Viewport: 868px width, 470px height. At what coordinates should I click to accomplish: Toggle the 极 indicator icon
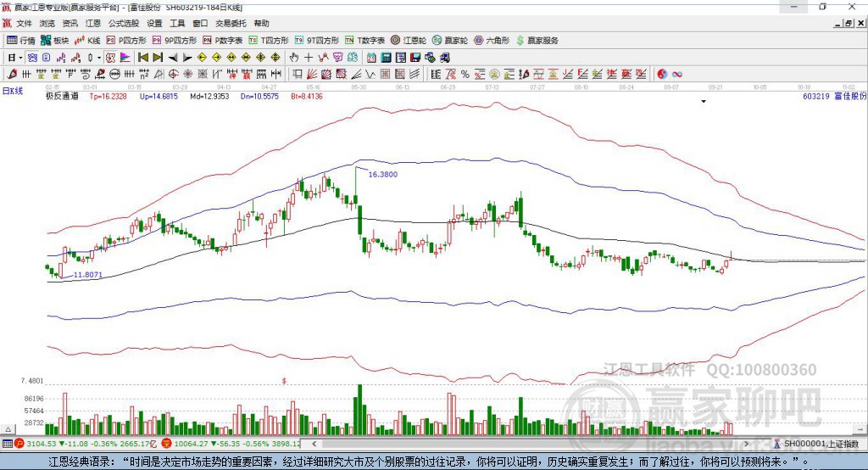110,58
